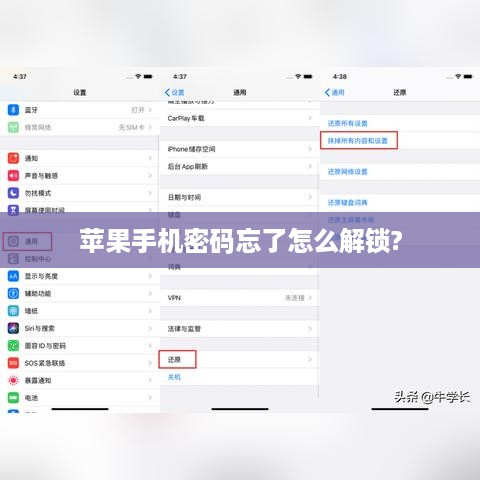Open the 还原 entry in 通用 list
The width and height of the screenshot is (480, 480).
[x=239, y=359]
